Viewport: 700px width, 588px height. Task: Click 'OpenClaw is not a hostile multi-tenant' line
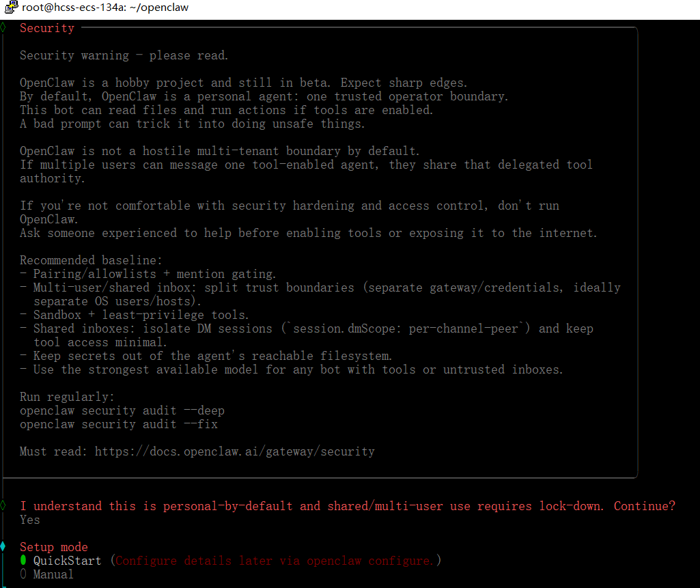(x=220, y=151)
